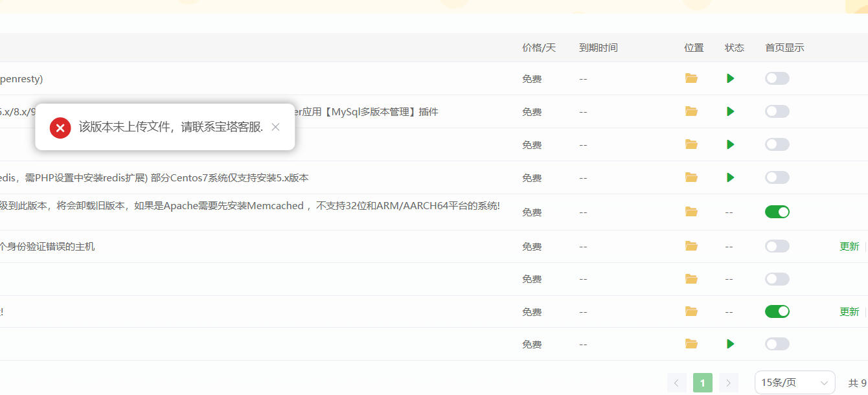This screenshot has height=395, width=868.
Task: Open folder icon in MySql多版本管理 row
Action: [x=691, y=111]
